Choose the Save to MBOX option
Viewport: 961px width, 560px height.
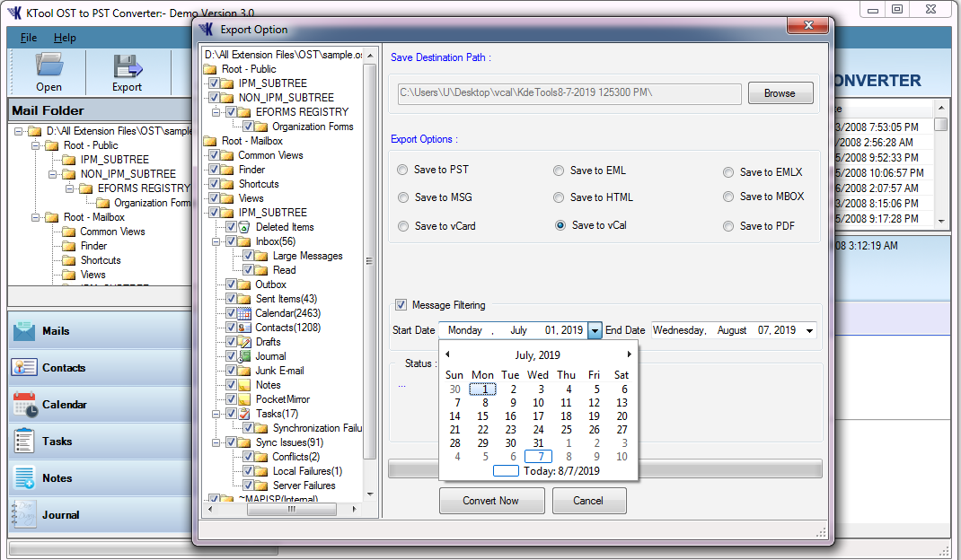point(728,197)
